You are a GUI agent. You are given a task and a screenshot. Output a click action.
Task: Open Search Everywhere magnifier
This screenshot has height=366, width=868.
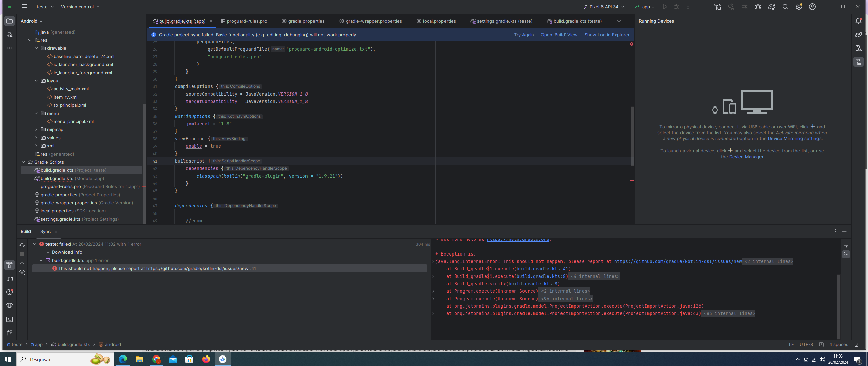[785, 7]
